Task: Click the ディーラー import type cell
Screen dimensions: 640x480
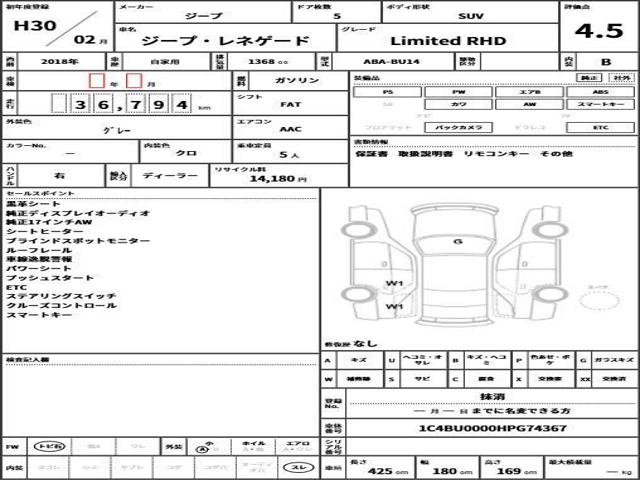Action: pos(170,176)
